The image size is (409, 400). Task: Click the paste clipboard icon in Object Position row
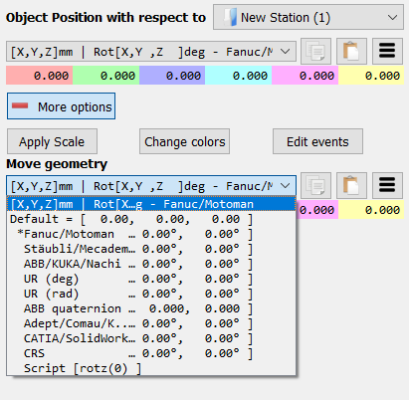tap(351, 51)
